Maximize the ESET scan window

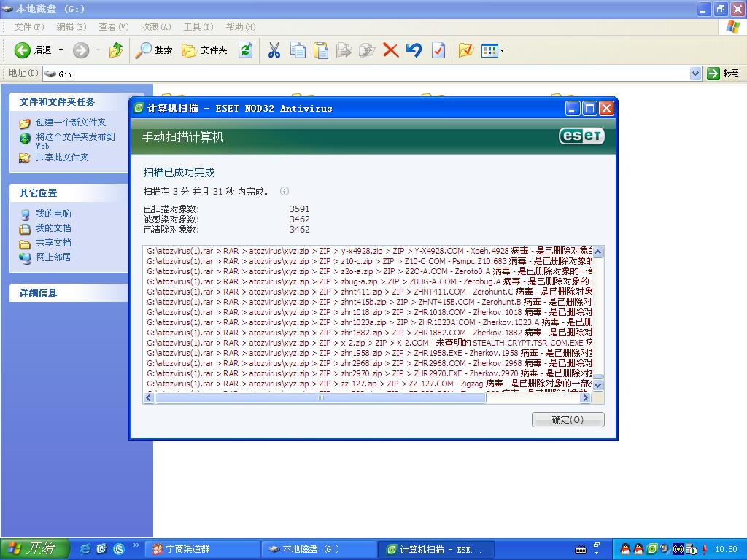coord(589,109)
